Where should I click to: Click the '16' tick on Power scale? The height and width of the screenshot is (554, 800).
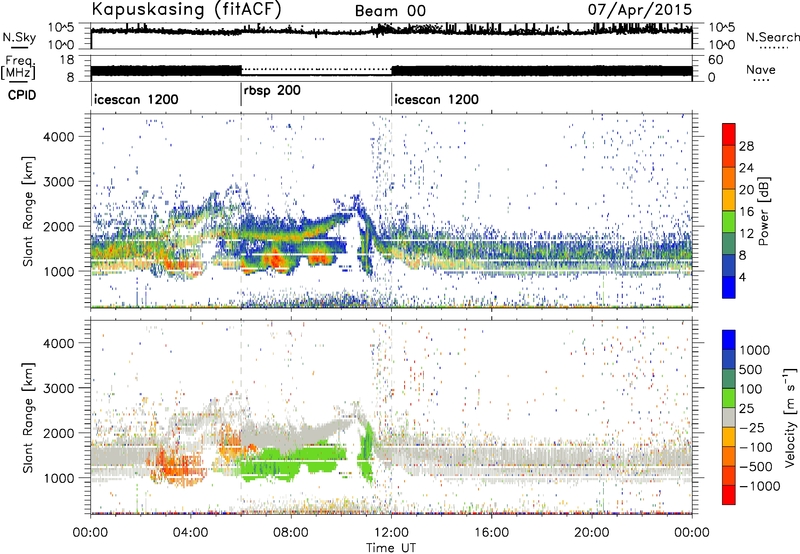pos(746,212)
